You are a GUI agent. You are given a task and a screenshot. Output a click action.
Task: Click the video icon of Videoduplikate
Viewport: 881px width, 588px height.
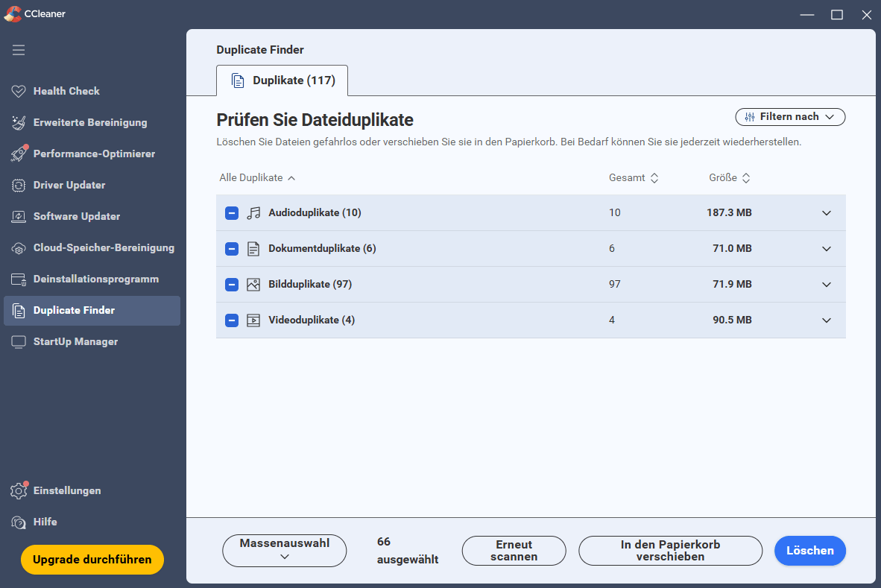(253, 320)
